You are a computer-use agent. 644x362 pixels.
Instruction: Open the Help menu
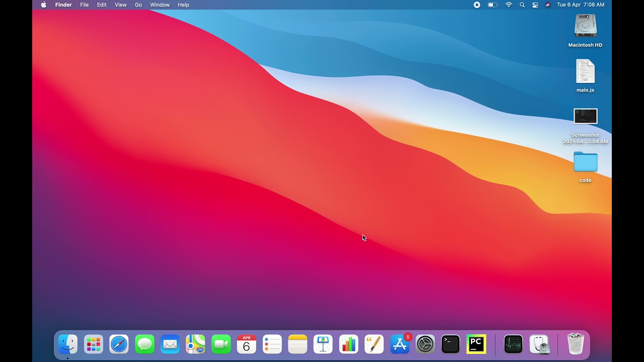tap(184, 5)
